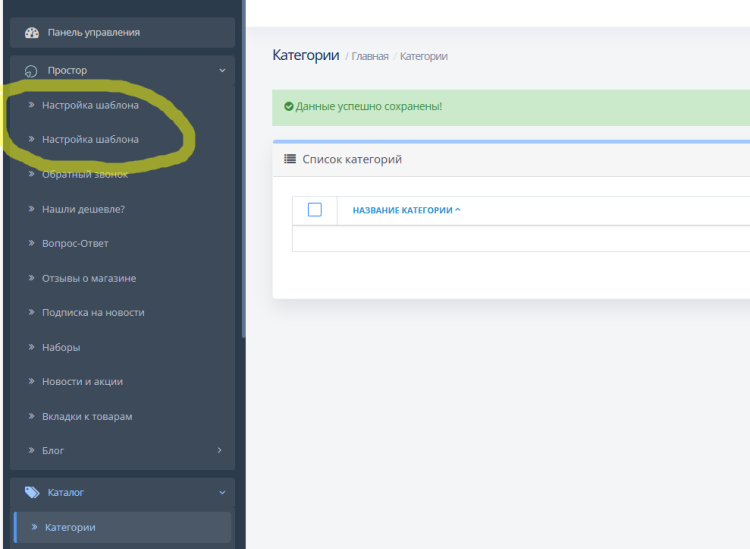Click the Каталог tag icon
The height and width of the screenshot is (549, 750).
pyautogui.click(x=31, y=492)
